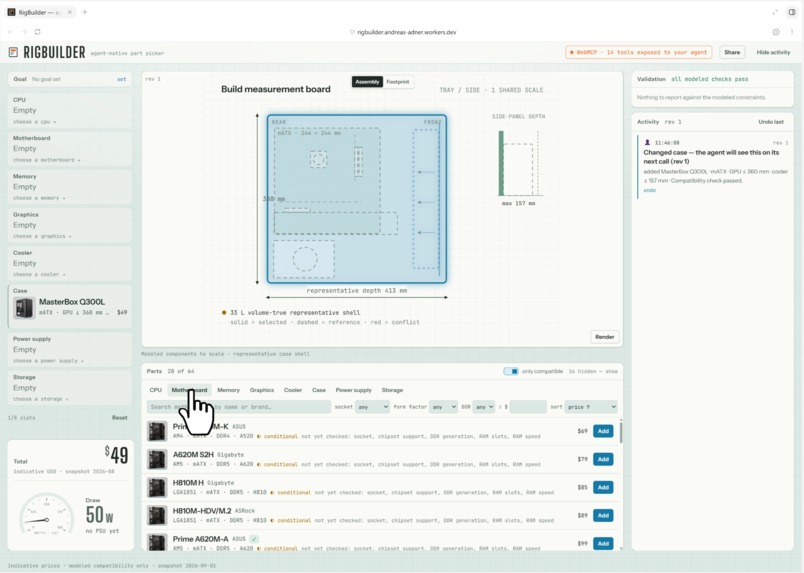Image resolution: width=804 pixels, height=573 pixels.
Task: Click the 'set' goal link
Action: (122, 79)
